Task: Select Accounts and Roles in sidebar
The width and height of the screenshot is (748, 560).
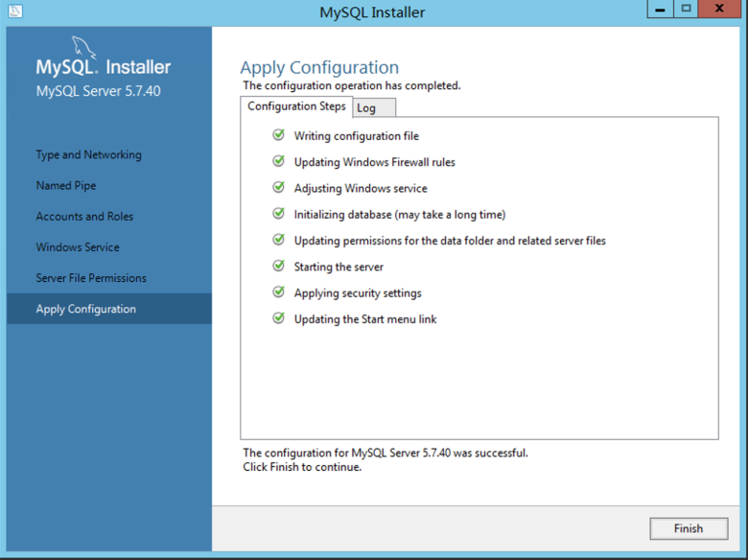Action: [x=84, y=216]
